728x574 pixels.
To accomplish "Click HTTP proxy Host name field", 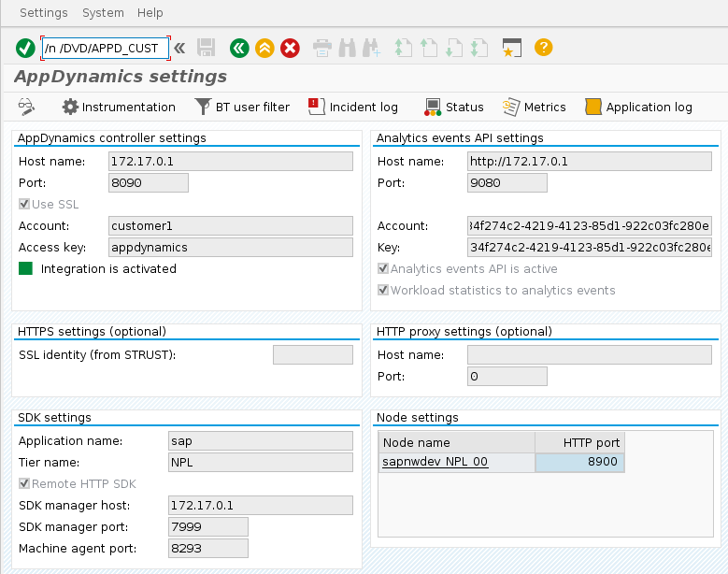I will click(589, 355).
